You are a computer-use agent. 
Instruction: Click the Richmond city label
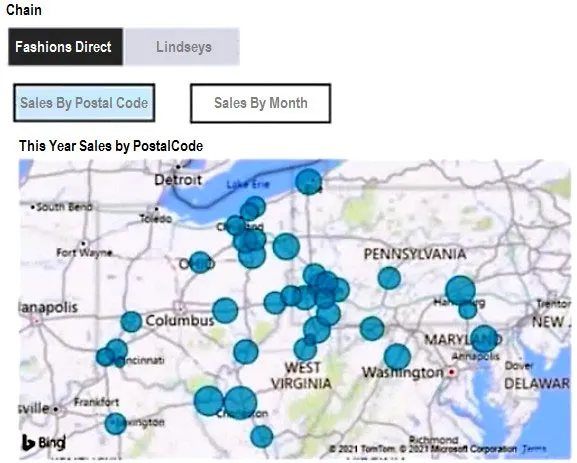[x=433, y=439]
